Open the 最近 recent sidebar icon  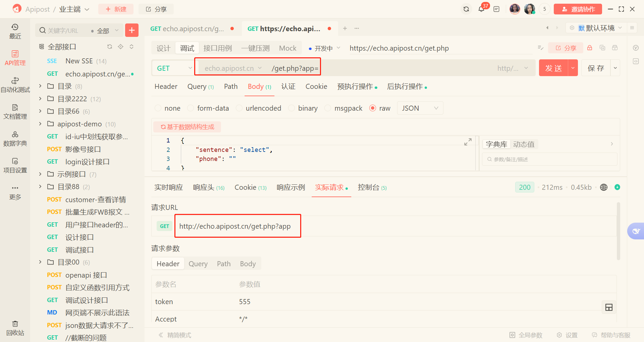point(15,32)
